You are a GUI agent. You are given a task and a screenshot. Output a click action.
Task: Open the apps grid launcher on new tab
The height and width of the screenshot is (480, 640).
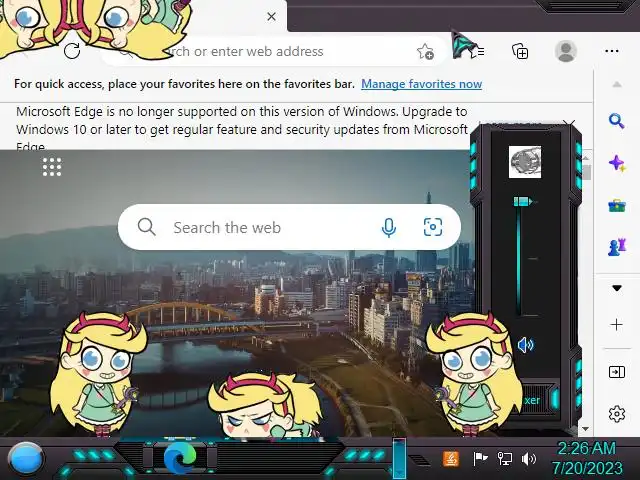52,167
